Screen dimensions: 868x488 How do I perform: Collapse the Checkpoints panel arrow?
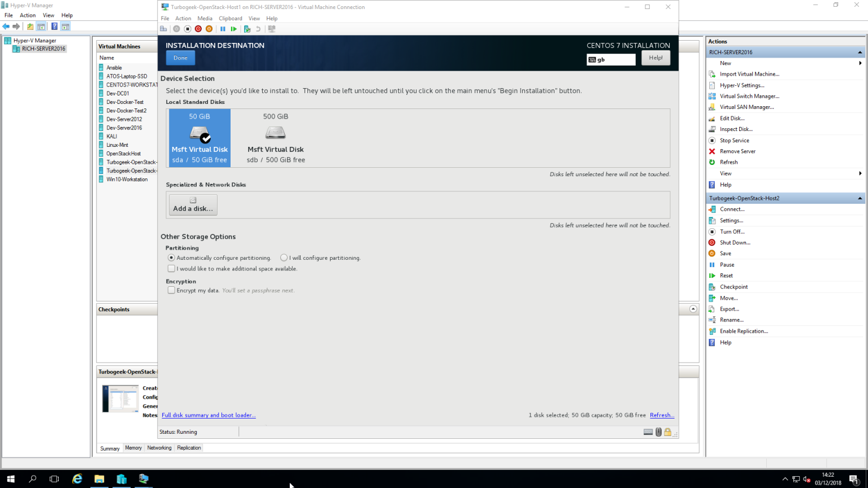pyautogui.click(x=693, y=309)
